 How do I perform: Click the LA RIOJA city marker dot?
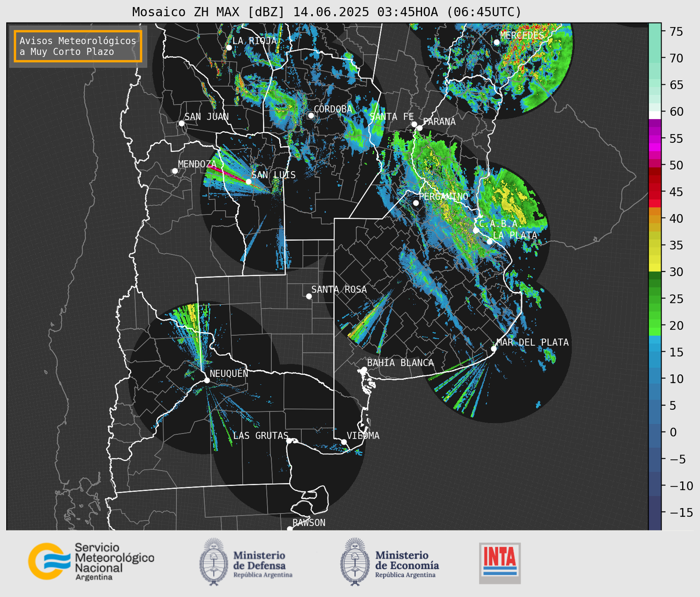tap(229, 48)
